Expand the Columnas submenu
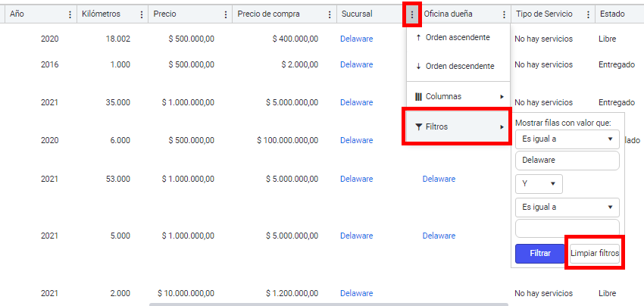Image resolution: width=644 pixels, height=306 pixels. click(459, 96)
